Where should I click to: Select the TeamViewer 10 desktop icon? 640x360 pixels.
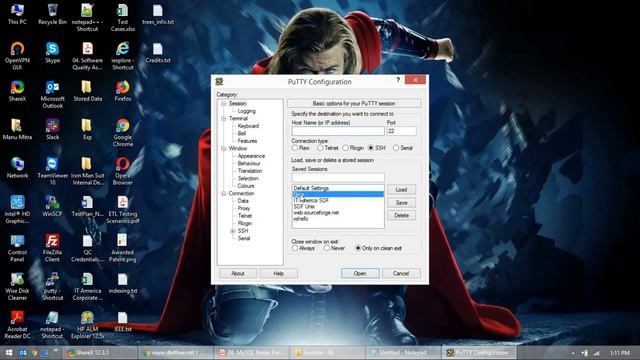[52, 171]
